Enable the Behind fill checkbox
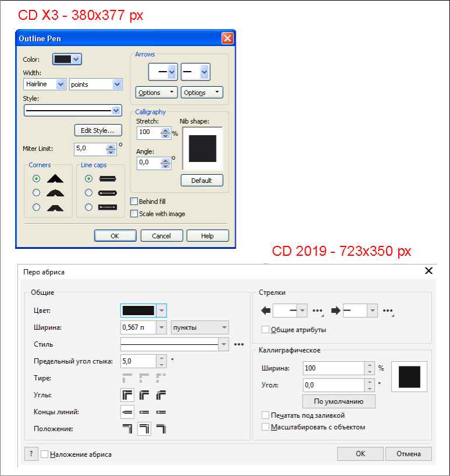 (x=134, y=201)
